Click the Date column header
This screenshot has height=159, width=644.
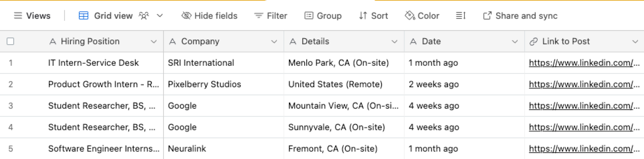(x=464, y=41)
